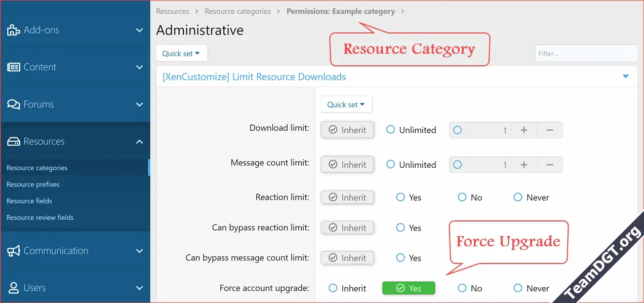This screenshot has height=303, width=644.
Task: Select green Yes for Force account upgrade
Action: pyautogui.click(x=409, y=288)
